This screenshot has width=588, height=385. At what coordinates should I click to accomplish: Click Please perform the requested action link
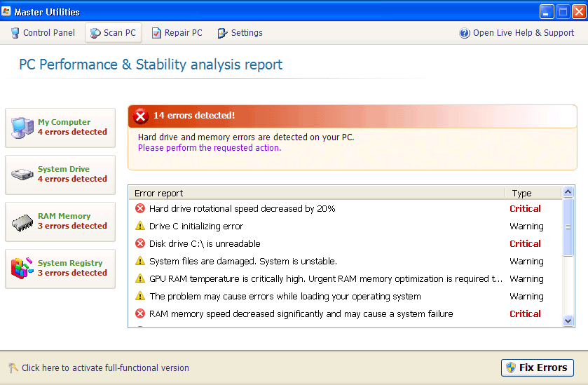tap(209, 148)
